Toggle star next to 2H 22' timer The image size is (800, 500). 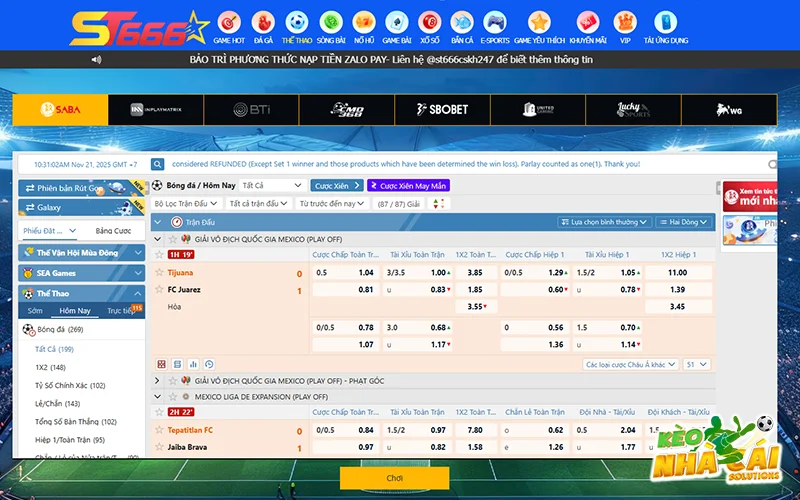(159, 412)
